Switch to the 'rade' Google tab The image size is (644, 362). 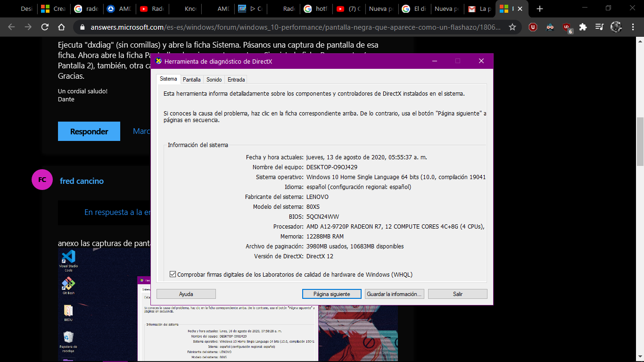[86, 9]
